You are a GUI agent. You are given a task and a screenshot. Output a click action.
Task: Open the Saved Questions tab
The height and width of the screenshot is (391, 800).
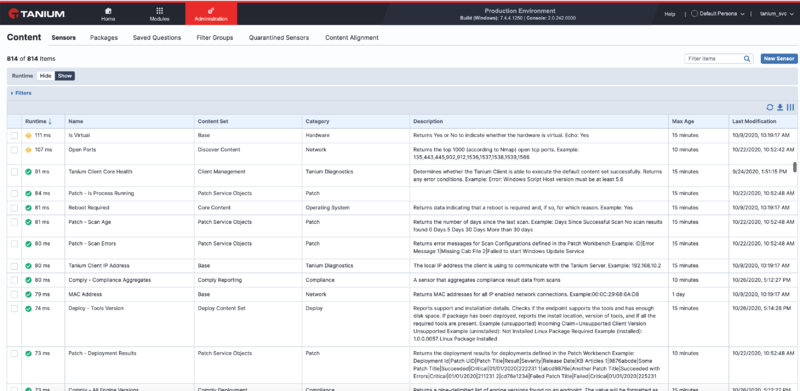pyautogui.click(x=157, y=38)
